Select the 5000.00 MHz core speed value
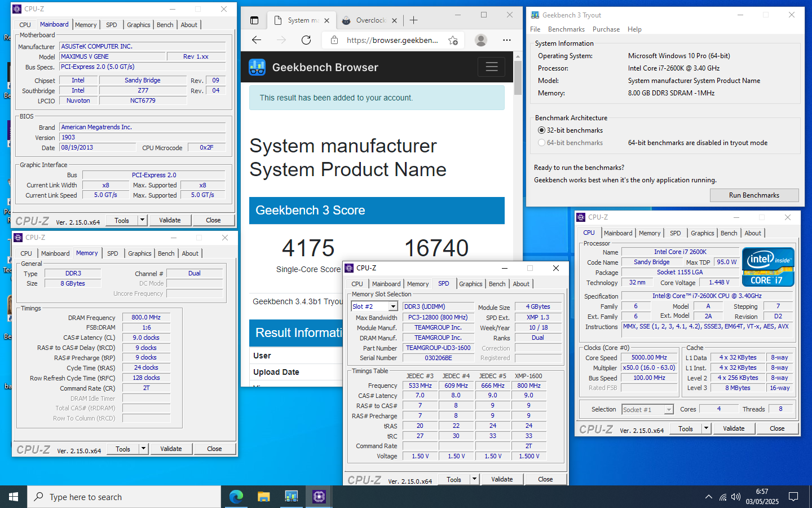Screen dimensions: 812x508 (649, 357)
